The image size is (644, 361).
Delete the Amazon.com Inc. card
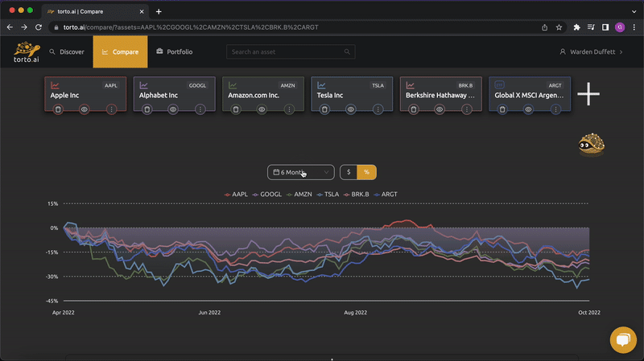click(x=236, y=109)
